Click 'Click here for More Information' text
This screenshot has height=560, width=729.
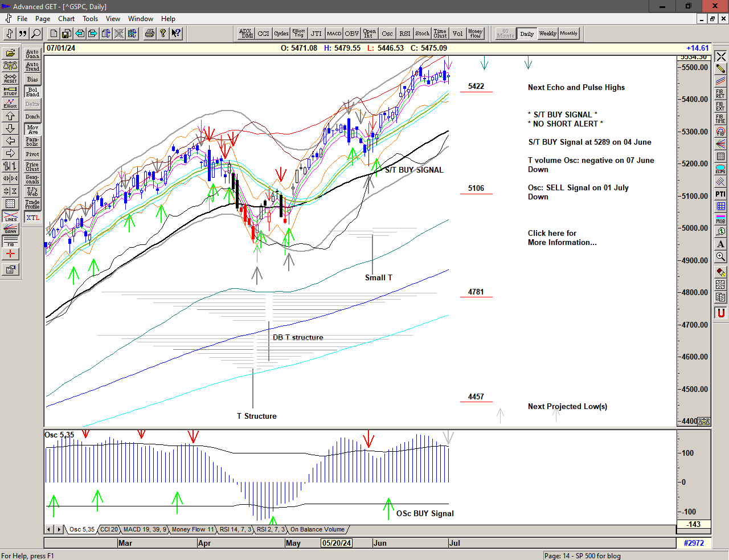coord(562,238)
